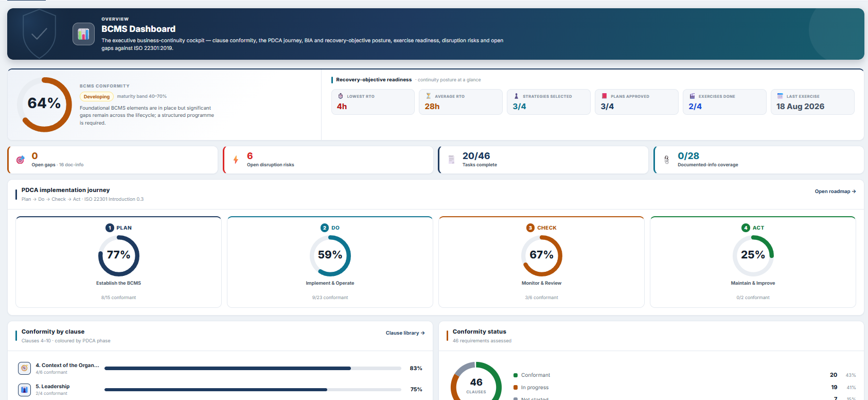Click the BCMS Dashboard chart icon
The height and width of the screenshot is (400, 868).
(83, 34)
